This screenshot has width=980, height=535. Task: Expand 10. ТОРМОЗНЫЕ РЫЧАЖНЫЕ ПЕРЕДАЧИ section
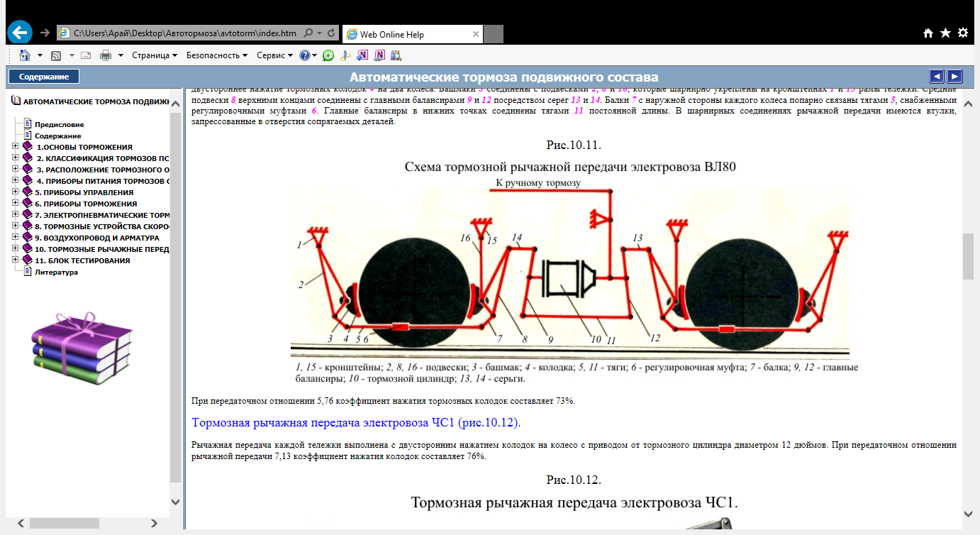[x=16, y=249]
